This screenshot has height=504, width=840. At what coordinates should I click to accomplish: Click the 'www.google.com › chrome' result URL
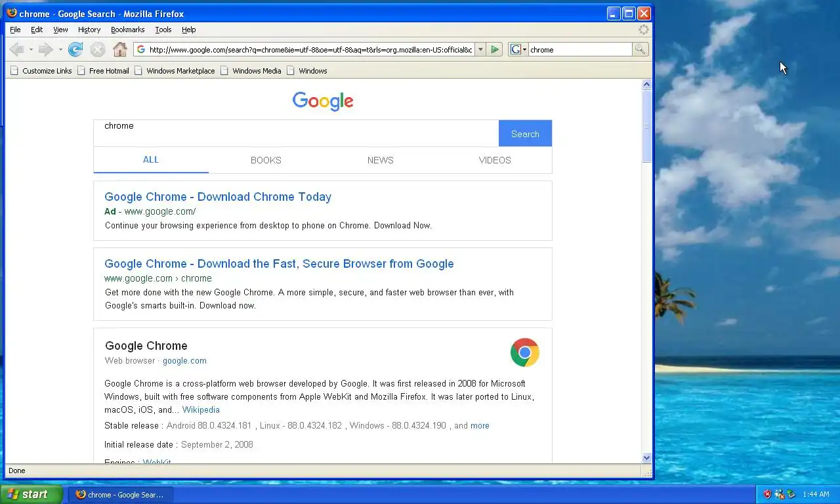(x=158, y=278)
